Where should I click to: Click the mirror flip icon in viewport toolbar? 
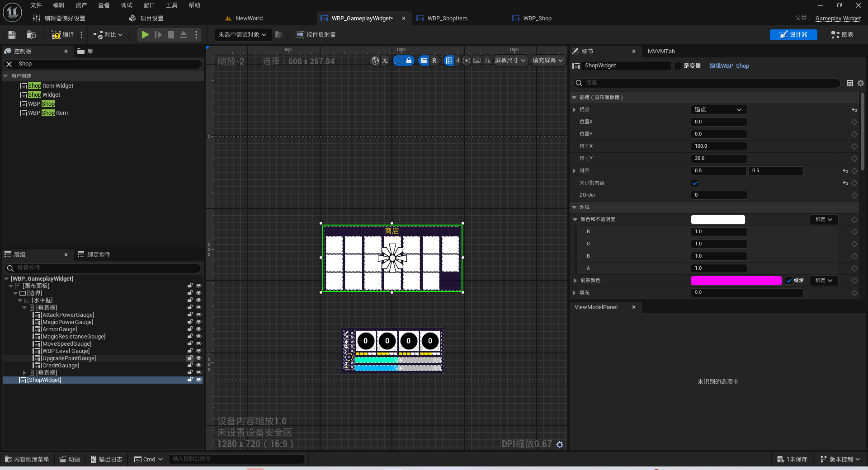[x=487, y=61]
